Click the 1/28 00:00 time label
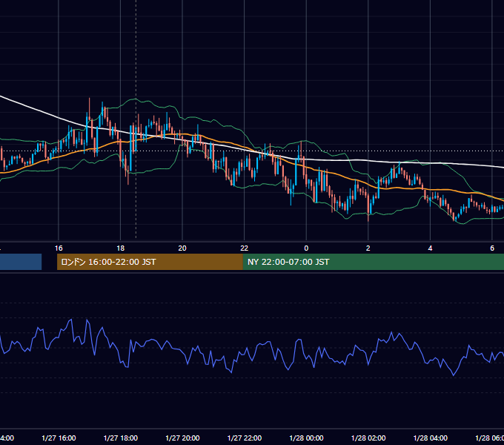 coord(306,438)
